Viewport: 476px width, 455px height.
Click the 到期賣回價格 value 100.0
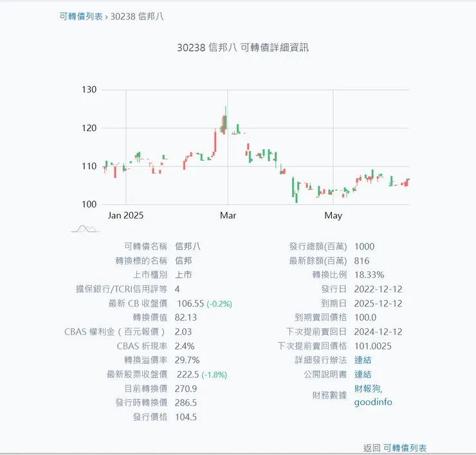pyautogui.click(x=365, y=317)
